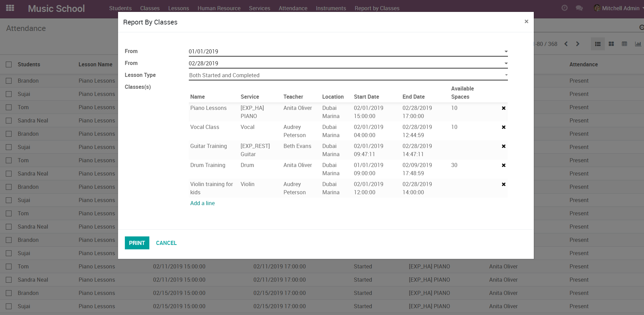
Task: Toggle the select-all Students checkbox
Action: [9, 65]
